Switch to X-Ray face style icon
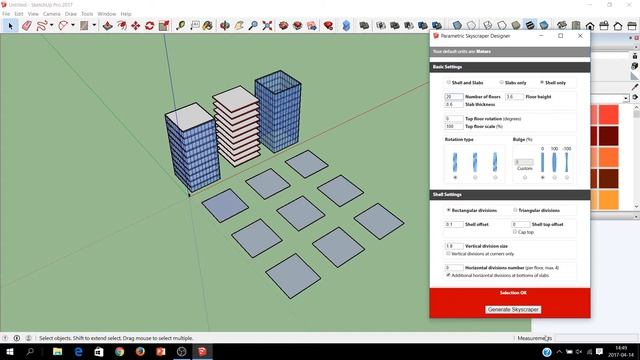The height and width of the screenshot is (360, 640). pos(457,26)
